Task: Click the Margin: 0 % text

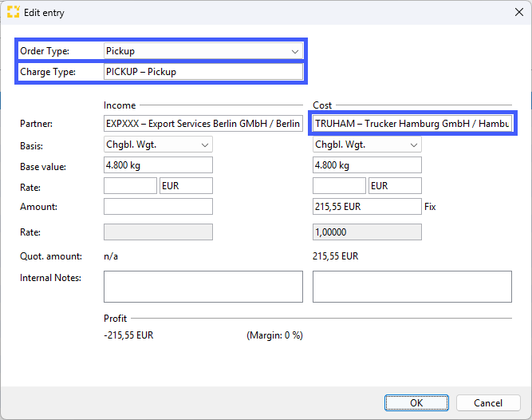Action: pyautogui.click(x=274, y=335)
